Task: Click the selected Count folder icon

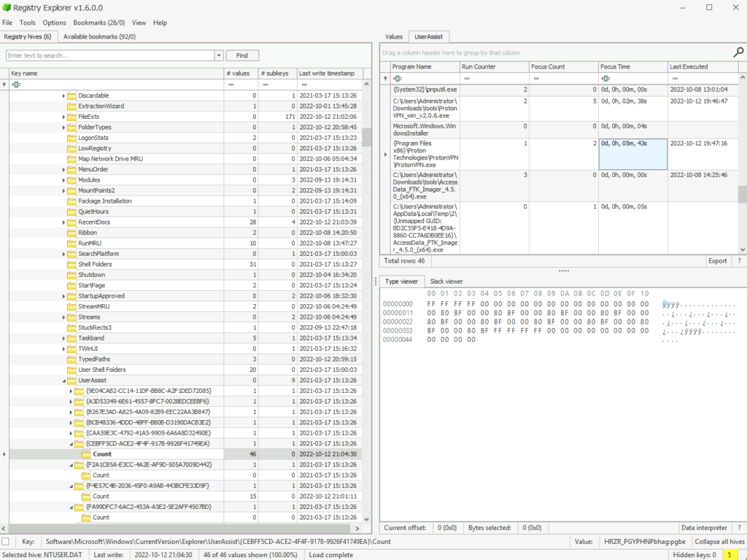Action: (x=86, y=454)
